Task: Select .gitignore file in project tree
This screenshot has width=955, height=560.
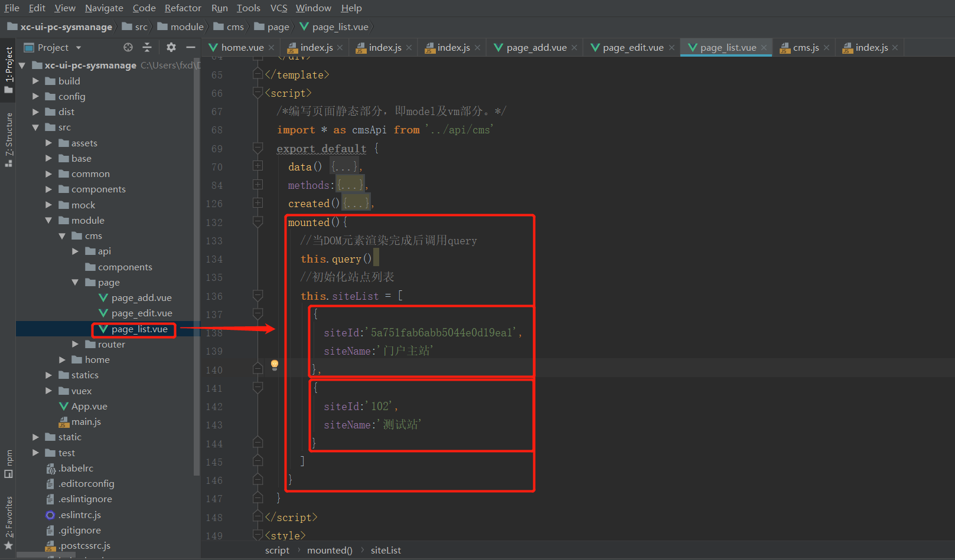Action: coord(73,530)
